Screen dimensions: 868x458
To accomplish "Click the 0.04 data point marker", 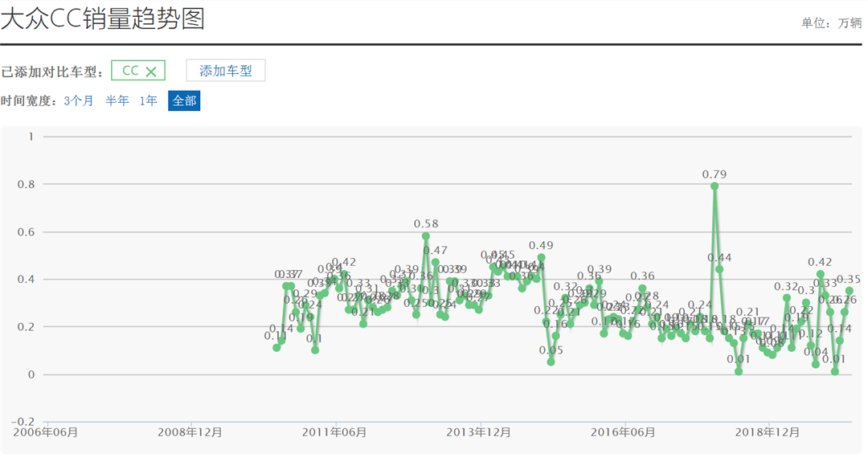I will [x=816, y=364].
